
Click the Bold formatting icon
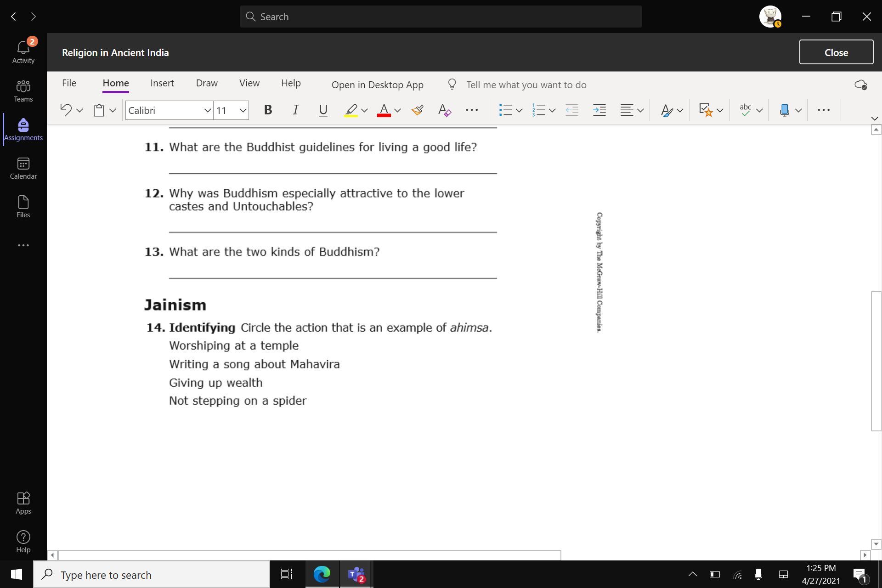(x=268, y=110)
